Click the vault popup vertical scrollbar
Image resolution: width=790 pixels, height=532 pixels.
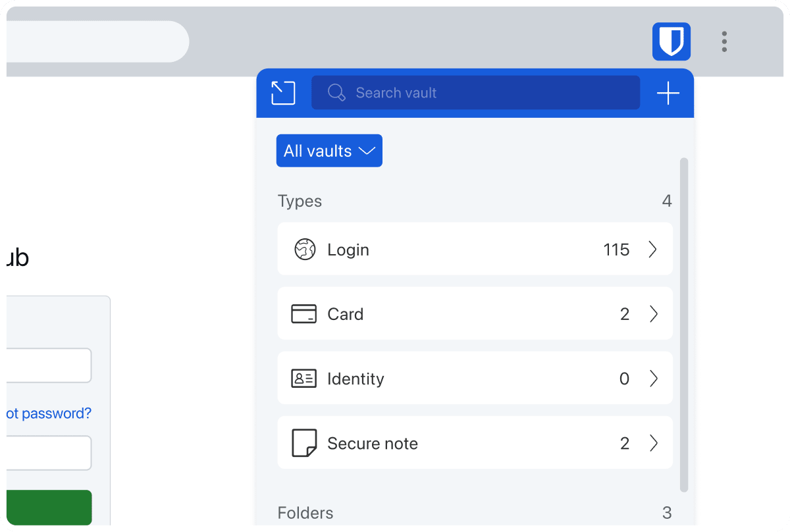(x=684, y=325)
